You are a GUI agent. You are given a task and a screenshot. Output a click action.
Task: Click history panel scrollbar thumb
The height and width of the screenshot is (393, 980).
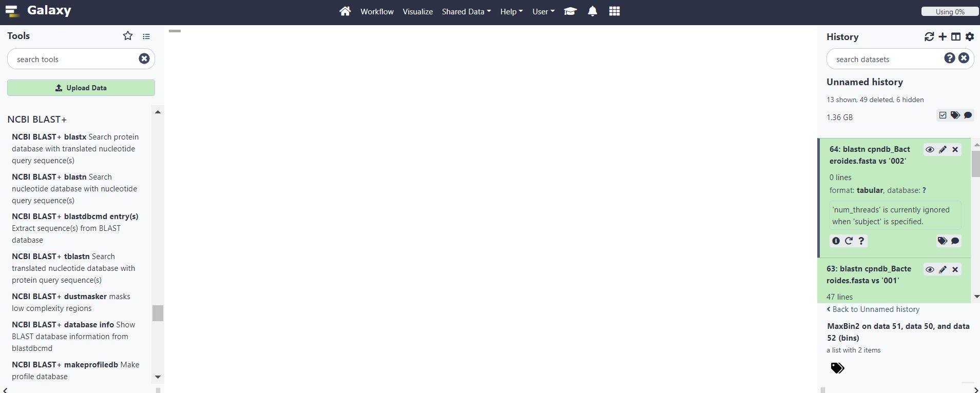(976, 164)
